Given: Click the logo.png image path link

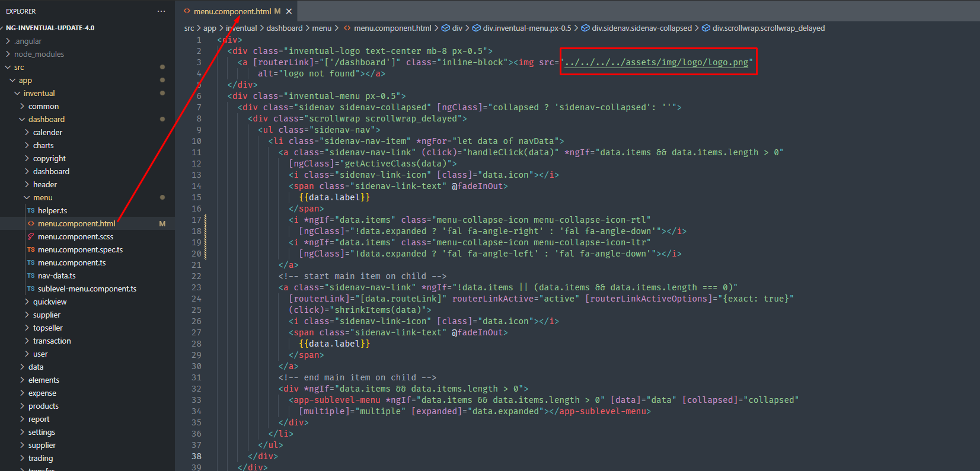Looking at the screenshot, I should coord(656,62).
